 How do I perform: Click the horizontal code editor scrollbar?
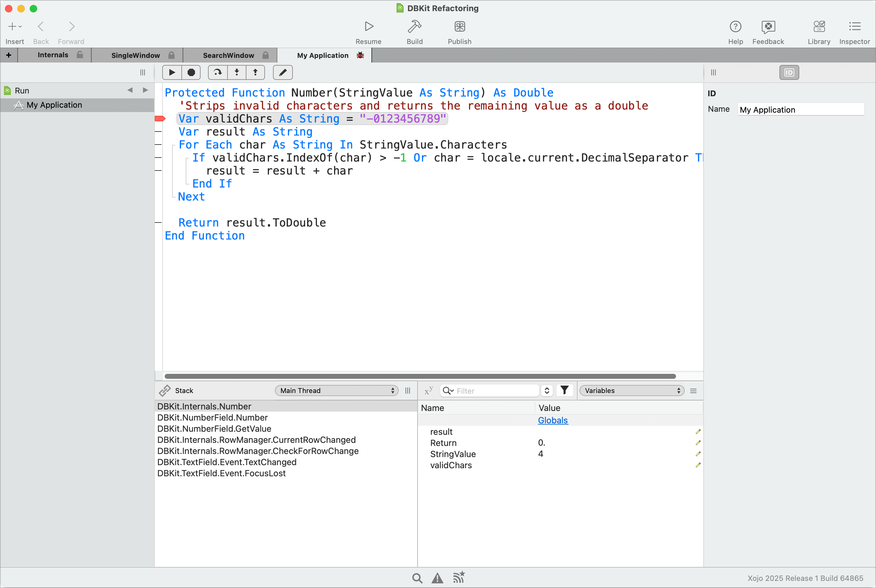tap(420, 376)
